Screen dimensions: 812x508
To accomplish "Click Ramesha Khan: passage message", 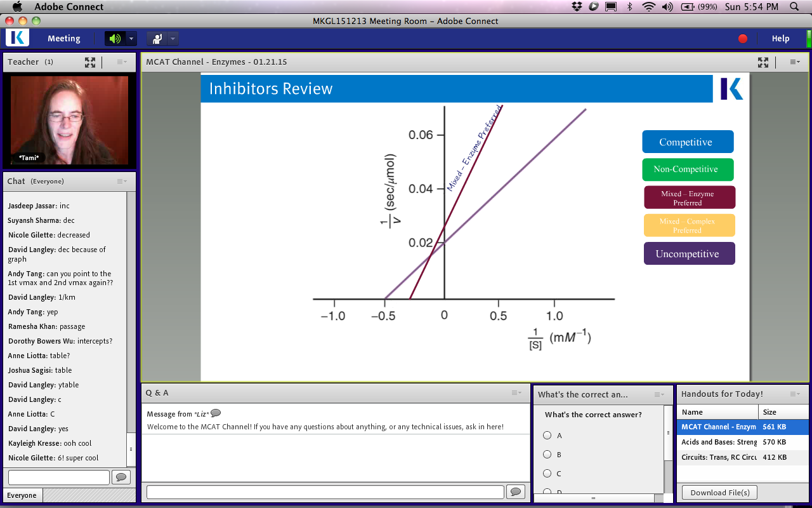I will click(46, 326).
